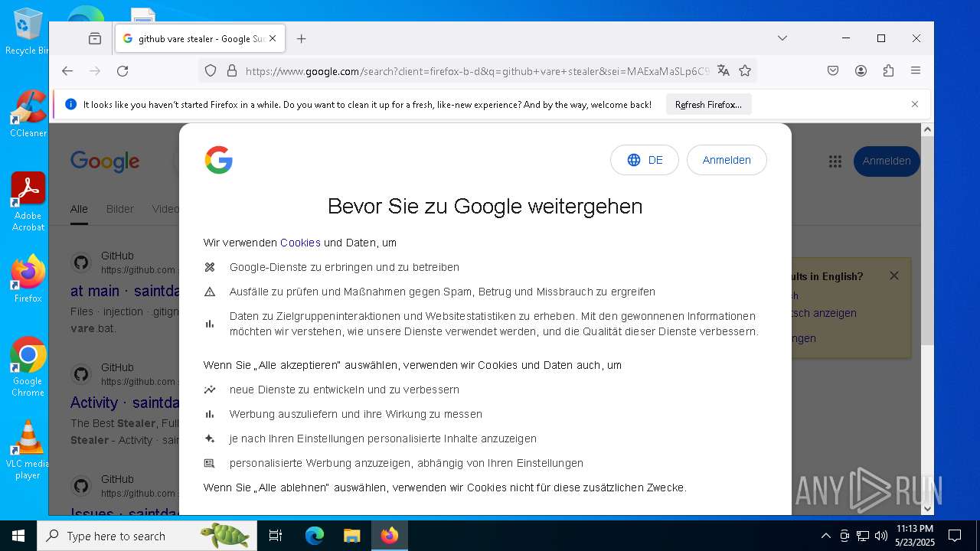Reload the current Google page

[122, 70]
